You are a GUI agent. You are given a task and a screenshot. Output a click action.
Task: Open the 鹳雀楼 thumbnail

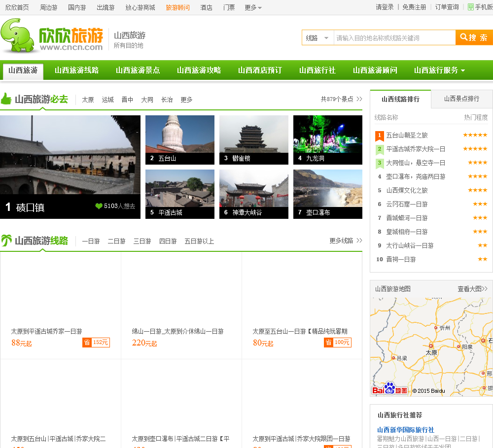click(x=254, y=140)
